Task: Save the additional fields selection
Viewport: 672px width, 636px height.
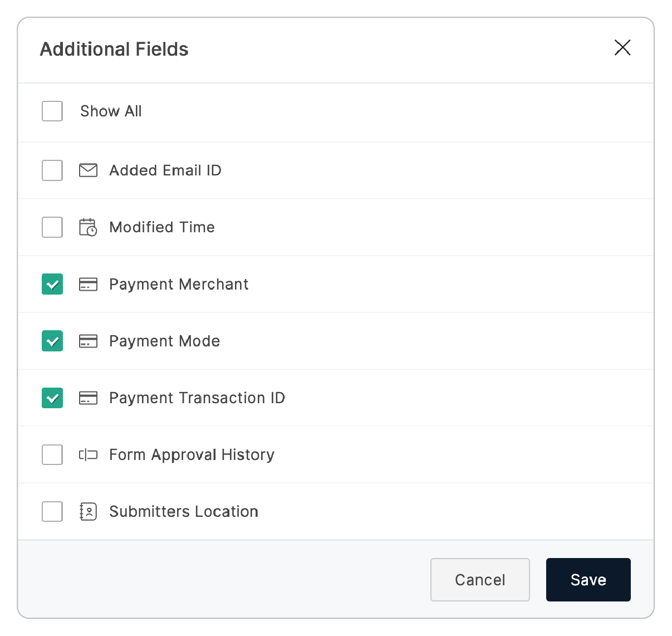Action: click(588, 579)
